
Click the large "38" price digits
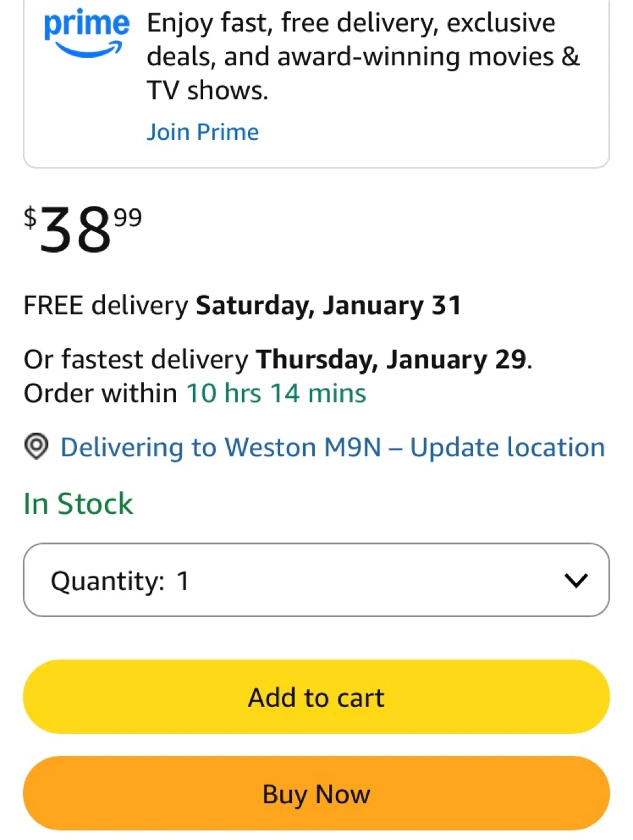75,232
